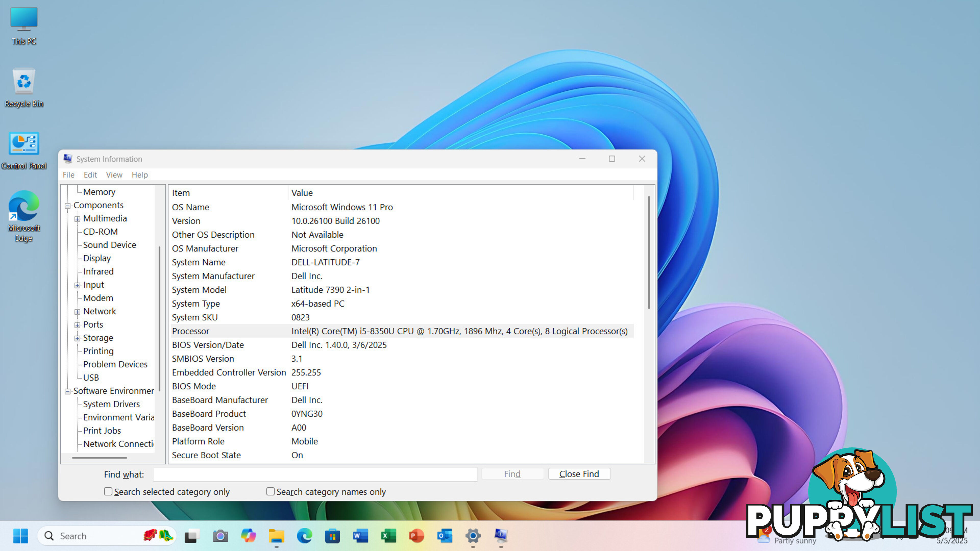Click the Close Find button
Viewport: 980px width, 551px height.
pyautogui.click(x=579, y=474)
